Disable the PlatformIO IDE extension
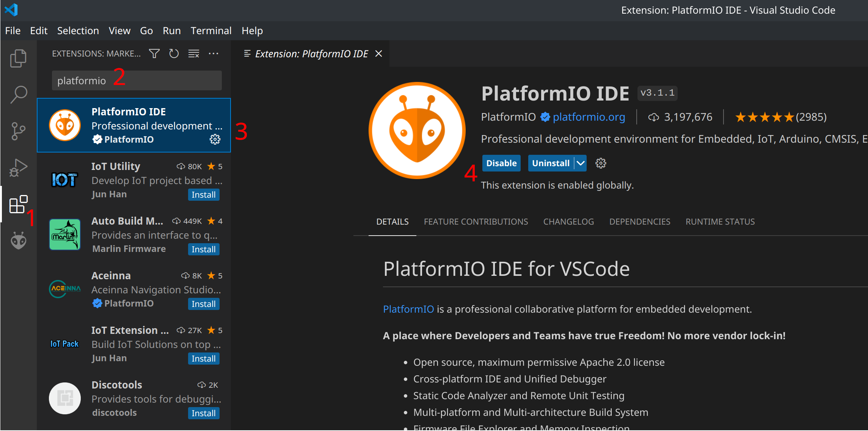Screen dimensions: 868x431 (x=501, y=163)
